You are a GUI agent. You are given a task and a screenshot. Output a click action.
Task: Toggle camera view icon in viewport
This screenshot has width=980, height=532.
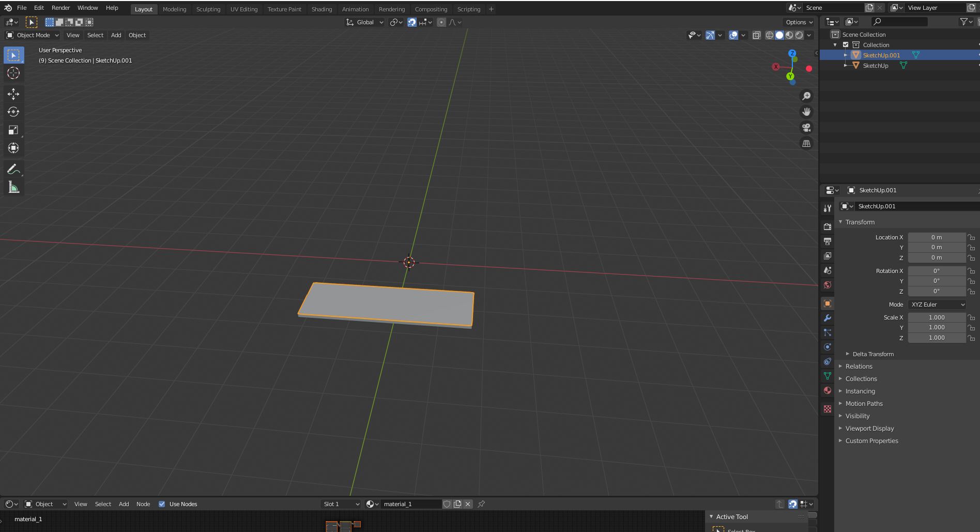[806, 128]
